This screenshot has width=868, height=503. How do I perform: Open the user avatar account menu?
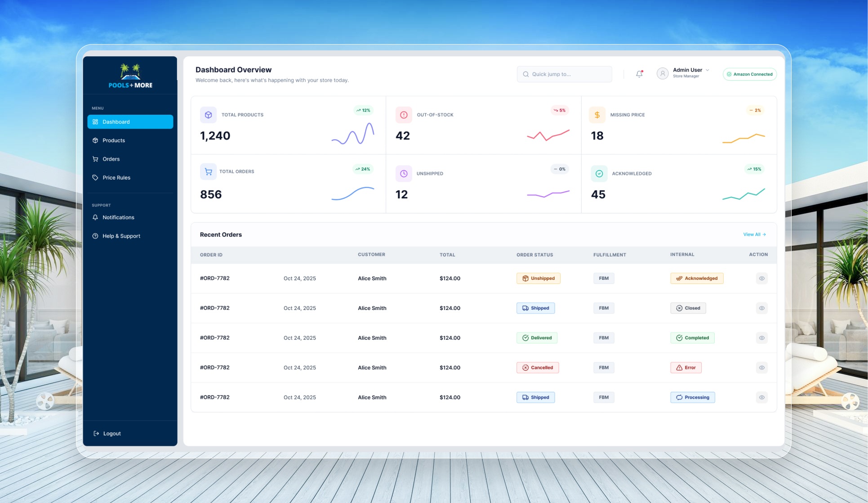(x=662, y=73)
